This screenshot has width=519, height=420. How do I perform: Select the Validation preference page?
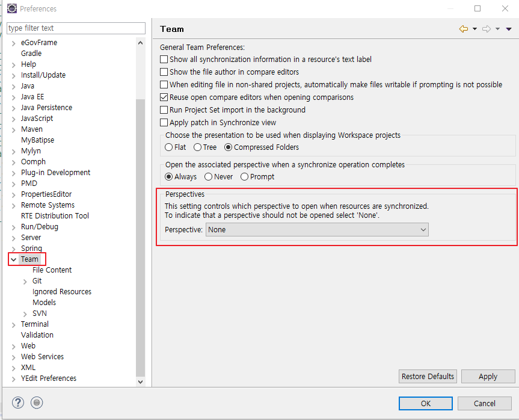[x=37, y=335]
